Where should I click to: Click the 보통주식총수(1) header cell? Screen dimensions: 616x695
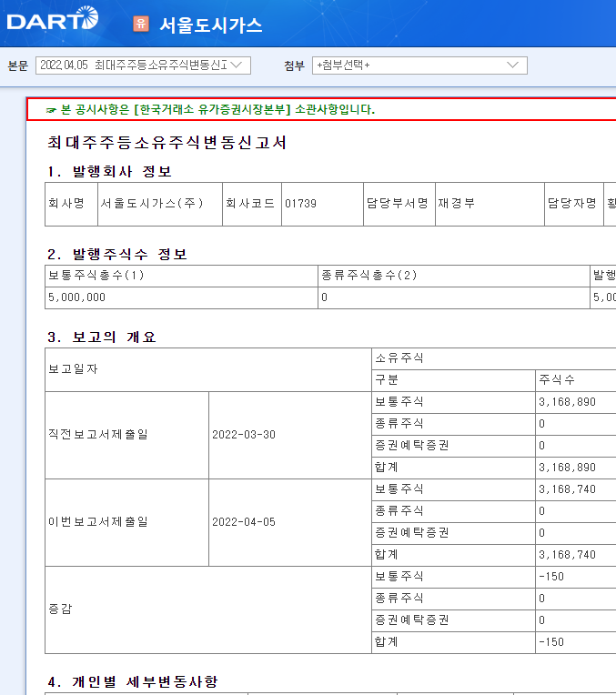tap(181, 276)
